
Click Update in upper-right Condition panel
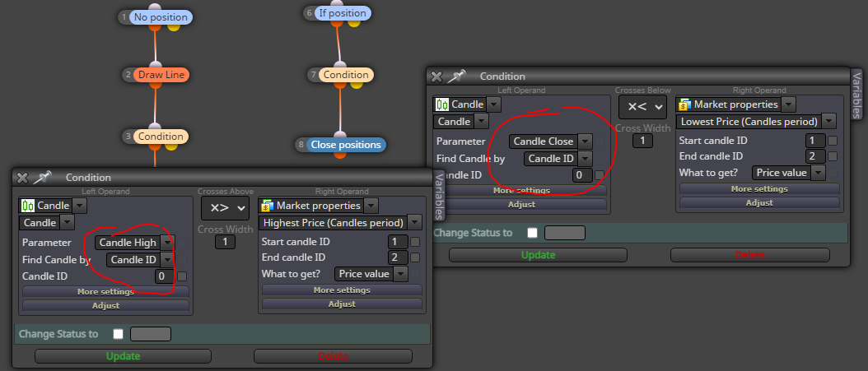(x=538, y=255)
